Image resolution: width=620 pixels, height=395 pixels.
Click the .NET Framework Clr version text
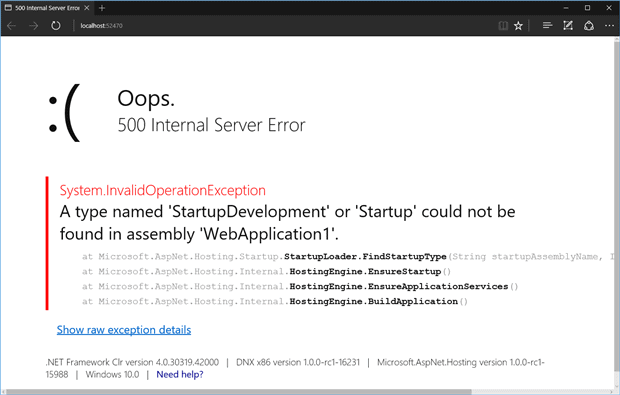(132, 362)
